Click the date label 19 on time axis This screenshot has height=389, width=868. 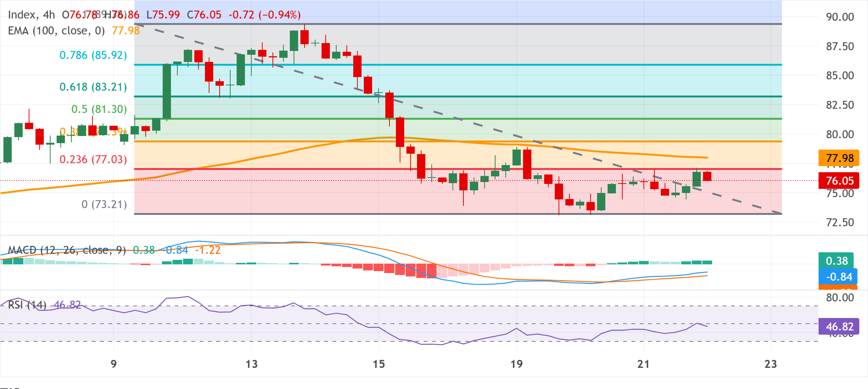point(516,364)
